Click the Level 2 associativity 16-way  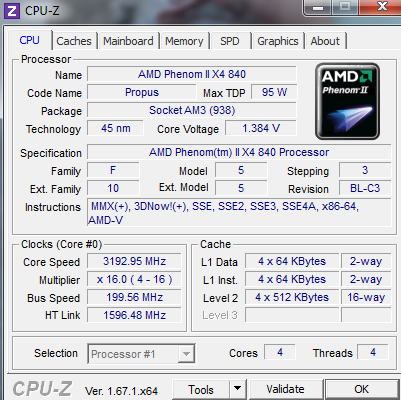[x=366, y=297]
